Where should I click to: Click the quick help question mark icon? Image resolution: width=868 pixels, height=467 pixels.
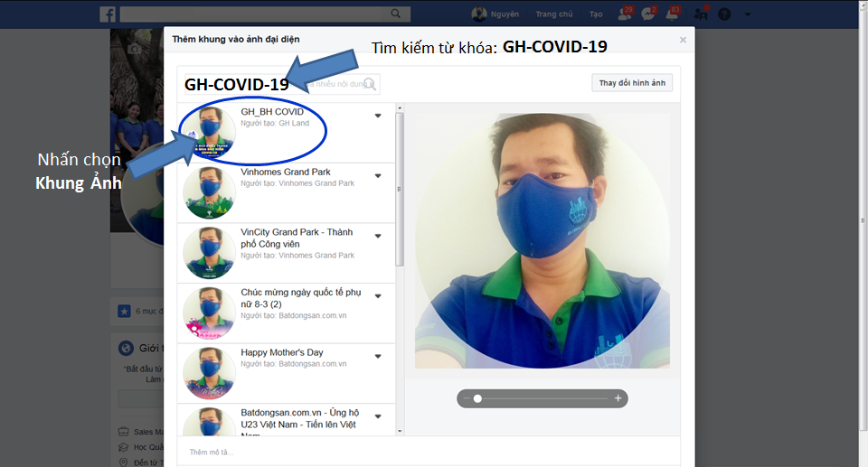click(x=724, y=14)
